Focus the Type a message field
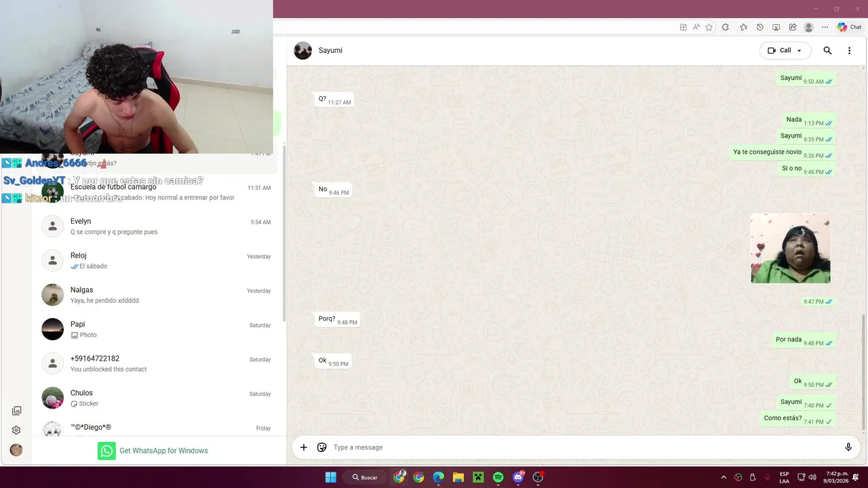The height and width of the screenshot is (488, 868). (x=583, y=447)
